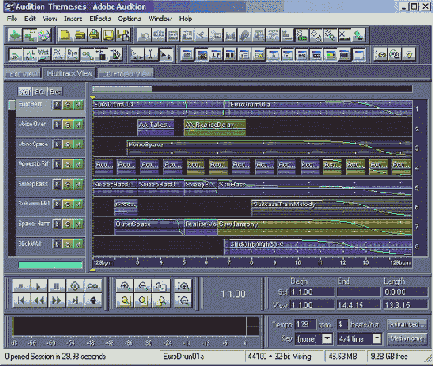Click the yellow Zoom to Selection icon
This screenshot has width=433, height=366.
125,301
